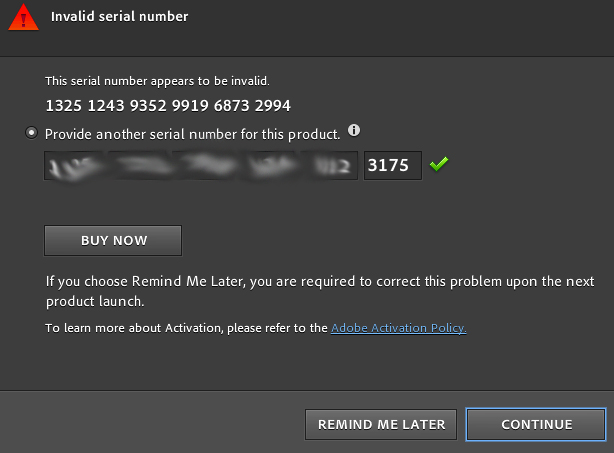
Task: Open the Adobe Activation Policy link
Action: point(399,328)
